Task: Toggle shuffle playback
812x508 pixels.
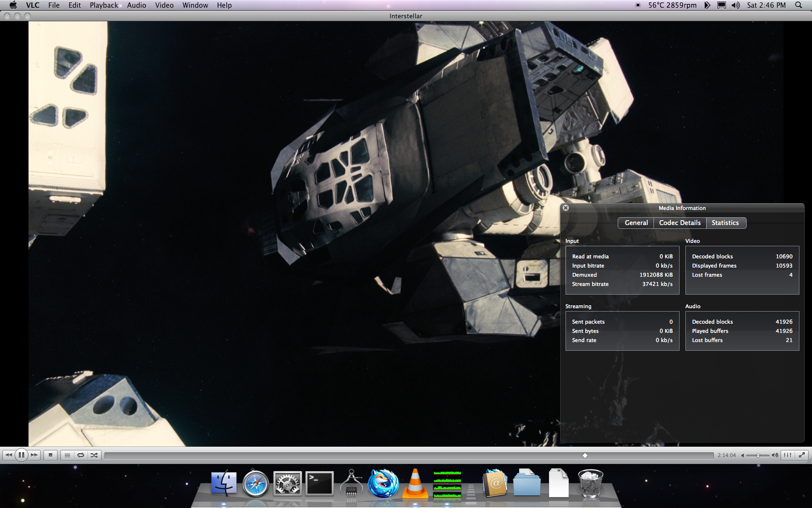Action: [94, 455]
